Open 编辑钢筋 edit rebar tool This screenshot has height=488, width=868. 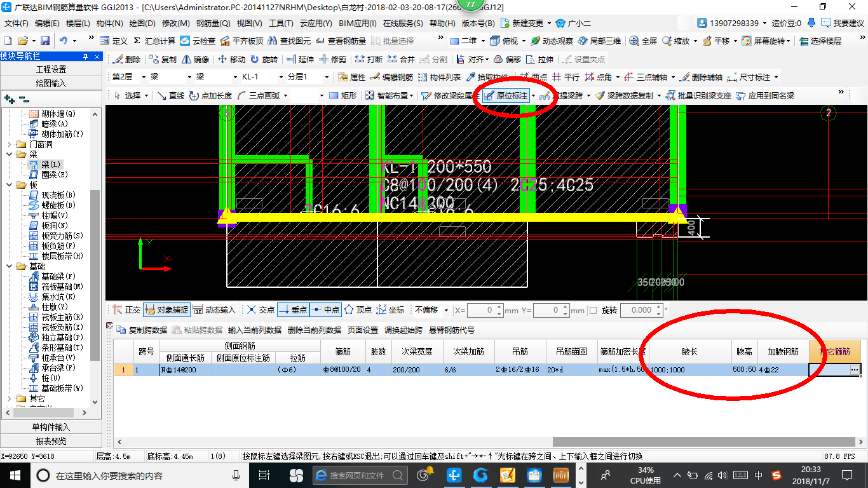[x=391, y=78]
